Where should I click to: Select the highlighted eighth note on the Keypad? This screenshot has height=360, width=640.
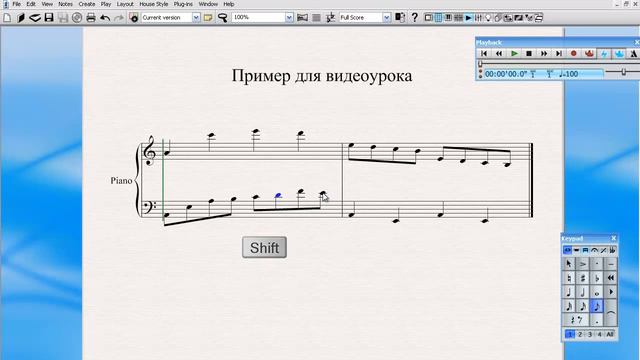pyautogui.click(x=597, y=307)
